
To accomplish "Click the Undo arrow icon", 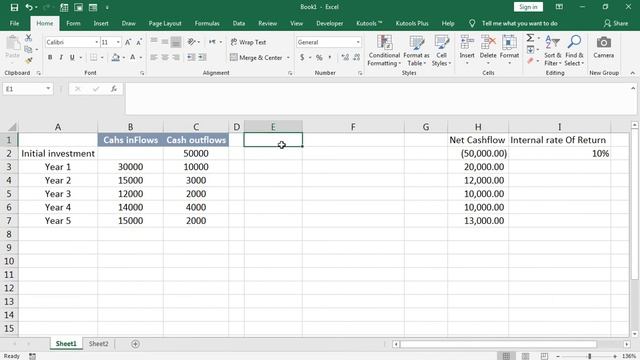I will point(29,7).
